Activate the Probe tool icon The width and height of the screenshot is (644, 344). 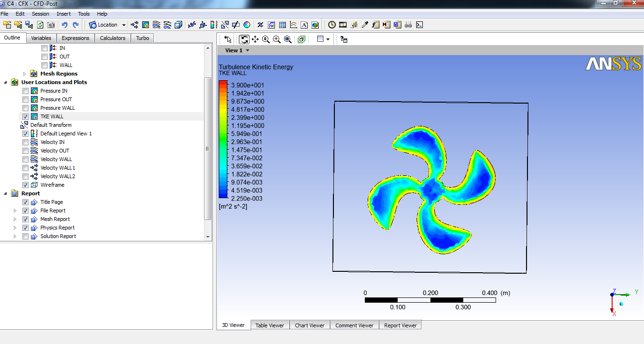[365, 25]
